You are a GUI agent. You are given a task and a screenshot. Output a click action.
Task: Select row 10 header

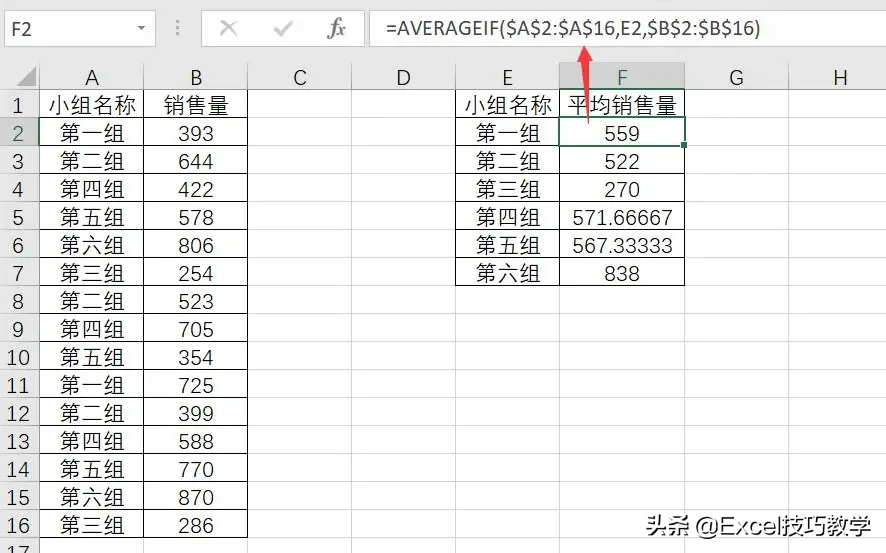point(18,357)
